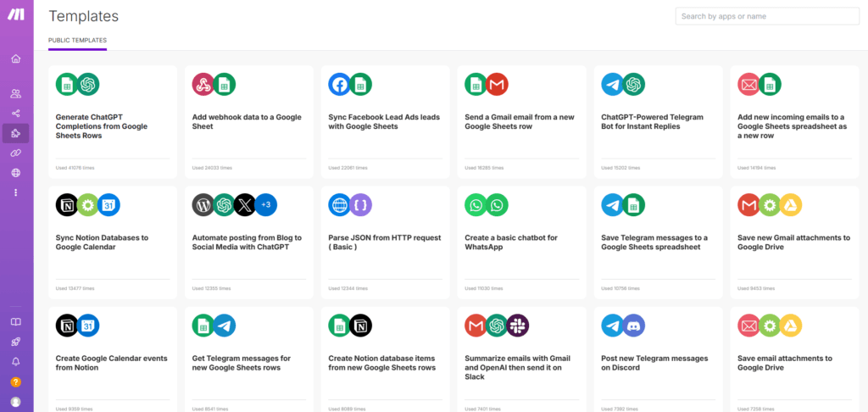Click the webhook icon on Add webhook data card

(x=203, y=84)
